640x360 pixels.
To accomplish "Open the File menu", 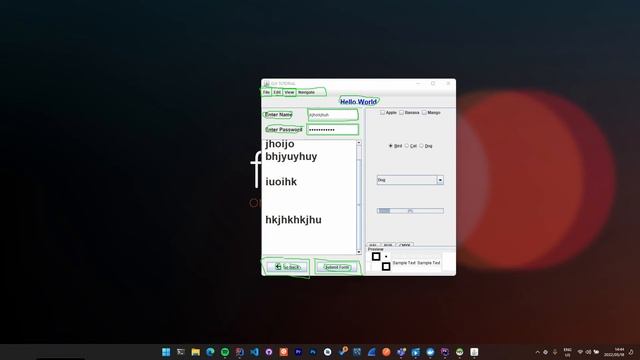I will click(266, 93).
